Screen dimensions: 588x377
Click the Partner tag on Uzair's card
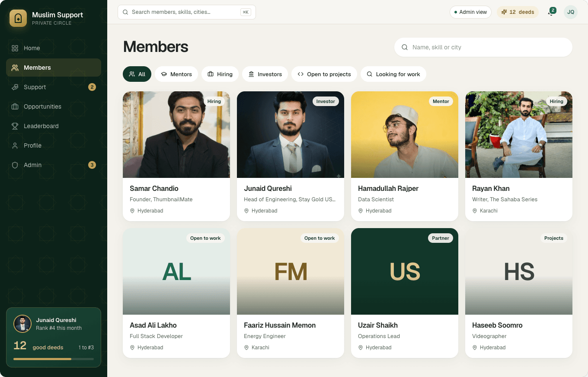click(x=441, y=238)
